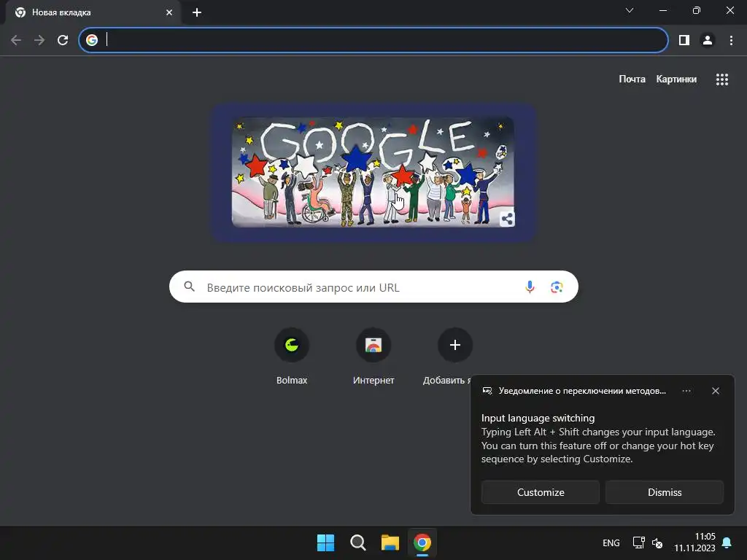This screenshot has width=747, height=560.
Task: Close the Новая вкладка tab
Action: pos(169,12)
